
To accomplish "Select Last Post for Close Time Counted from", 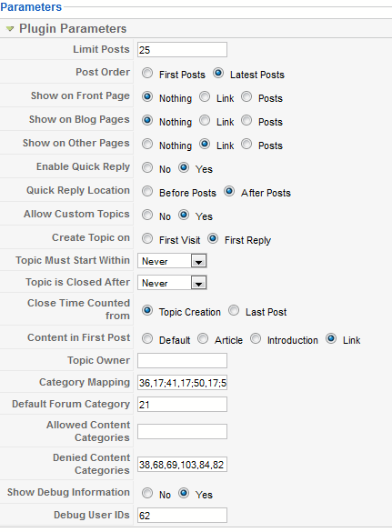I will point(234,310).
